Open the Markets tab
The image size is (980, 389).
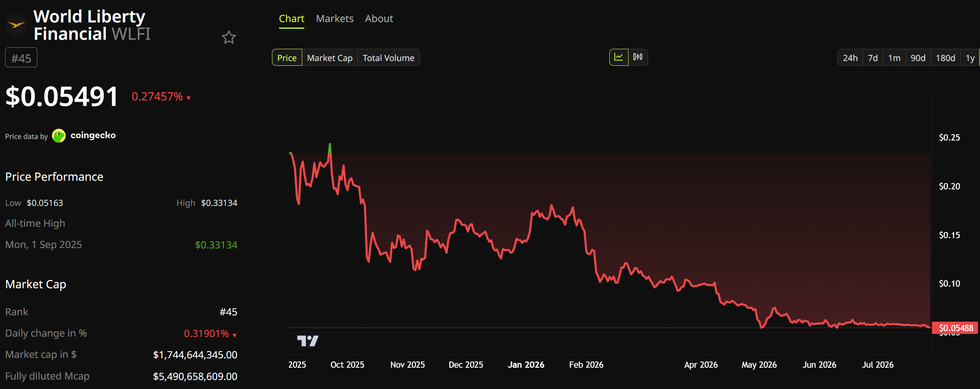pos(335,19)
